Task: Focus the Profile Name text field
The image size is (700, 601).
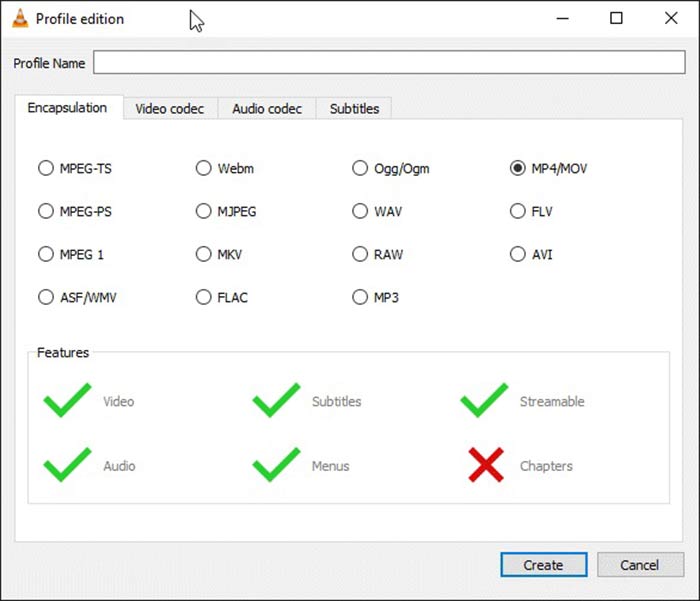Action: coord(388,63)
